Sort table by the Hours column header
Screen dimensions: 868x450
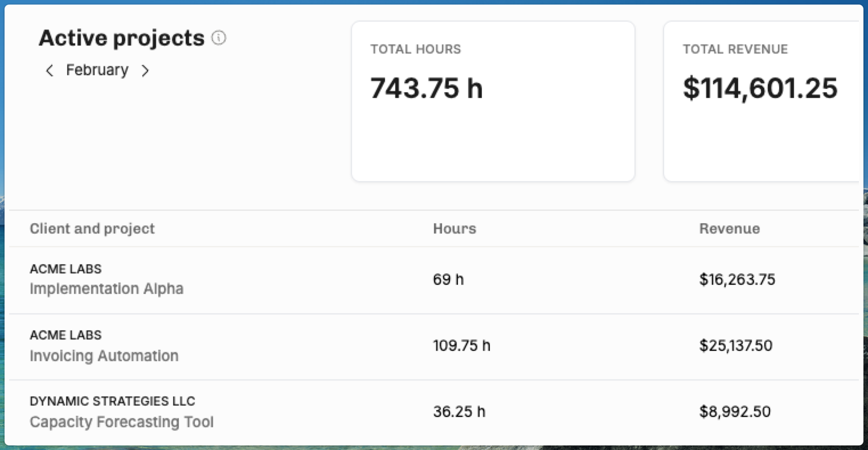(x=454, y=229)
